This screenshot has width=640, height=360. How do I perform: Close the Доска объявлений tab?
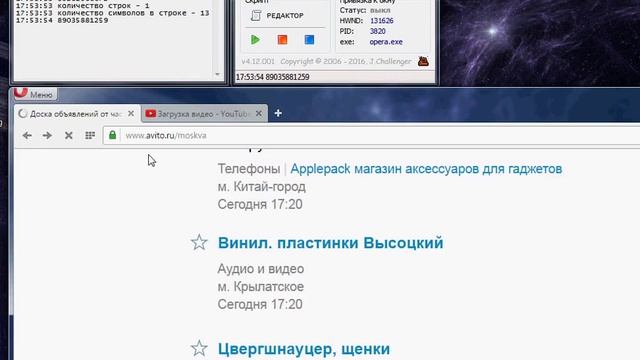click(131, 113)
